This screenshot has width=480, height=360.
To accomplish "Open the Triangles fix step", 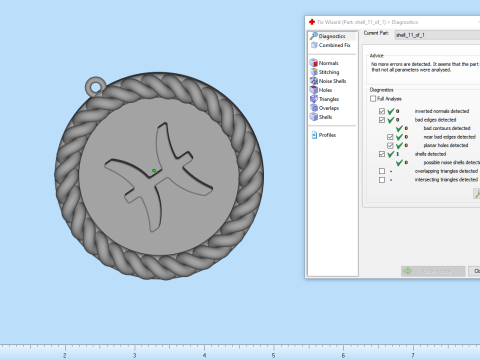I will click(x=325, y=99).
